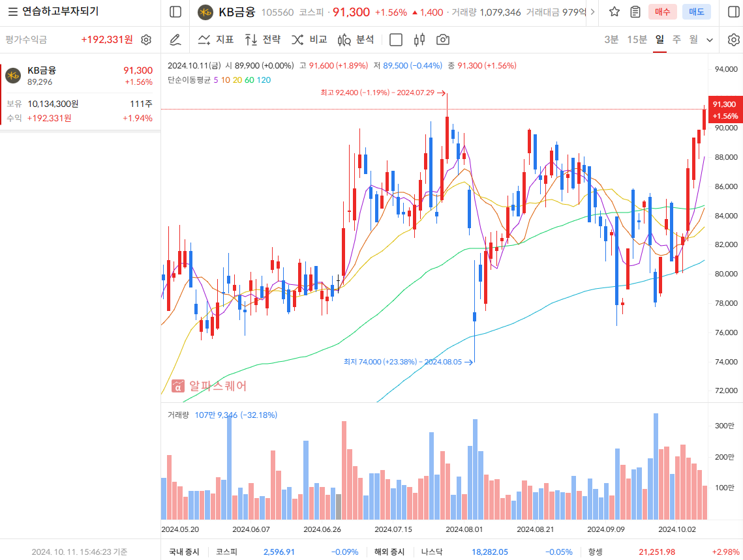743x560 pixels.
Task: Click the moving average 5 legend
Action: tap(216, 80)
